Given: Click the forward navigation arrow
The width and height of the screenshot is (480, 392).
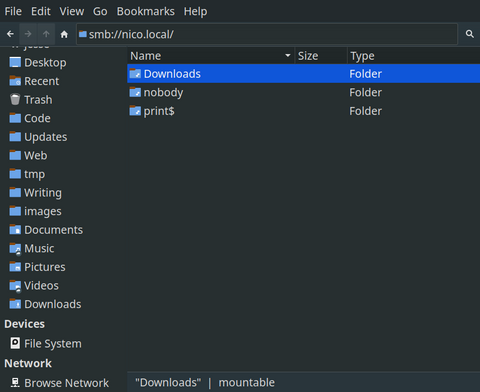Looking at the screenshot, I should [x=28, y=34].
